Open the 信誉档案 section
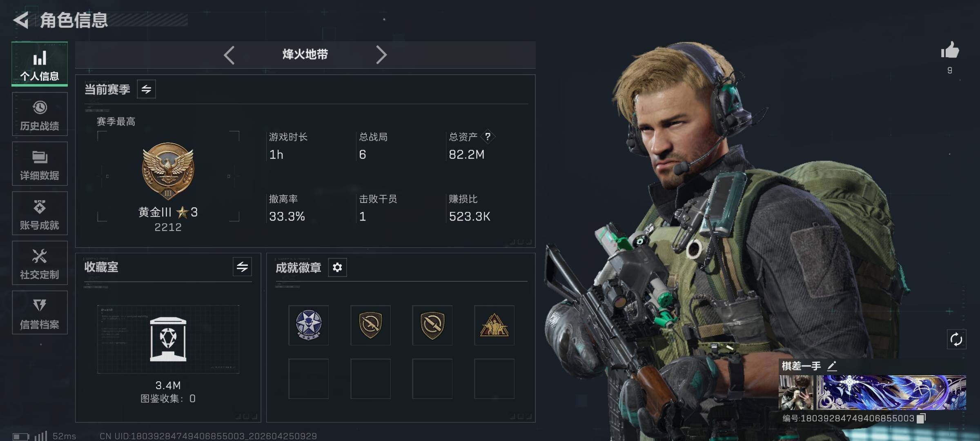Screen dimensions: 980x441 pyautogui.click(x=40, y=312)
